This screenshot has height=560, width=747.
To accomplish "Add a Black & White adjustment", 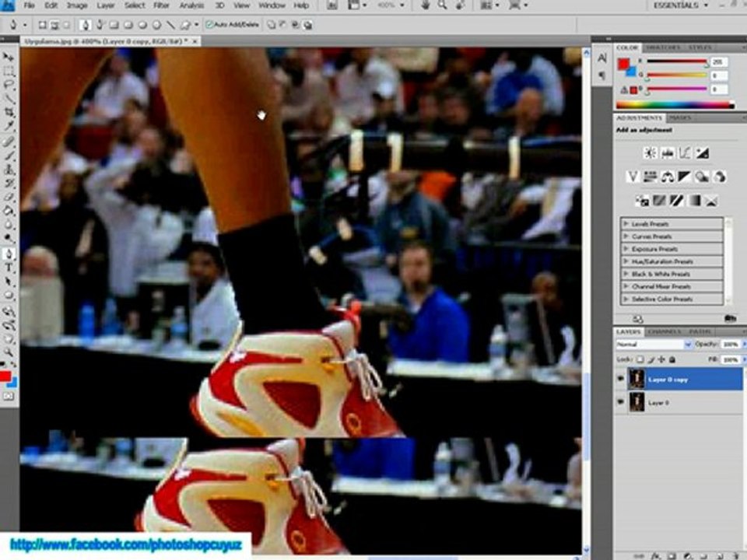I will click(685, 177).
